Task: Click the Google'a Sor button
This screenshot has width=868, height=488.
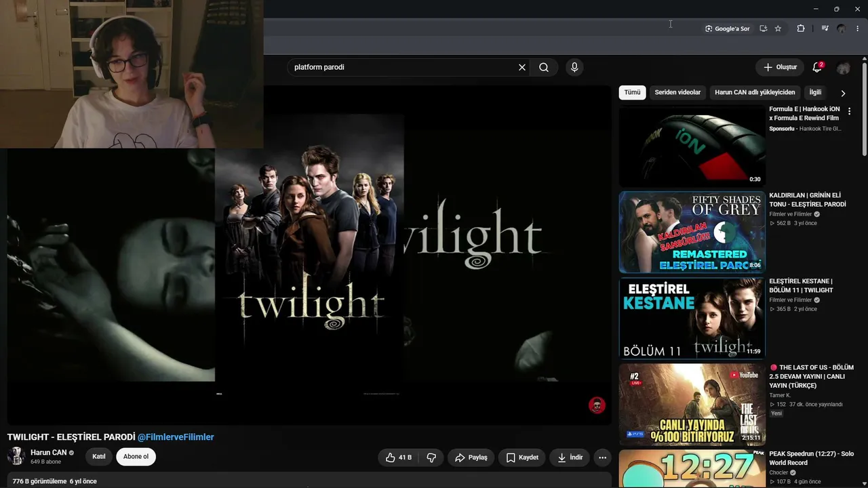Action: click(727, 28)
